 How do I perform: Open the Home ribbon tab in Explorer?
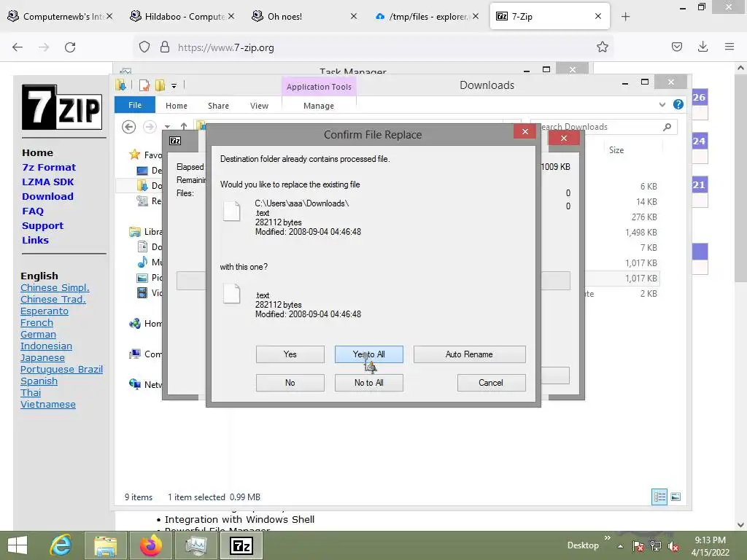pos(177,106)
